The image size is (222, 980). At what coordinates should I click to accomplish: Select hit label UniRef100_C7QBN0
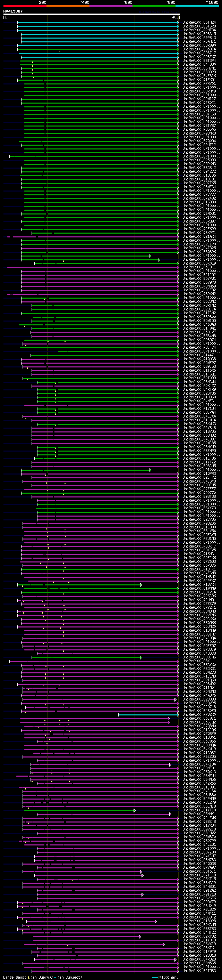199,726
